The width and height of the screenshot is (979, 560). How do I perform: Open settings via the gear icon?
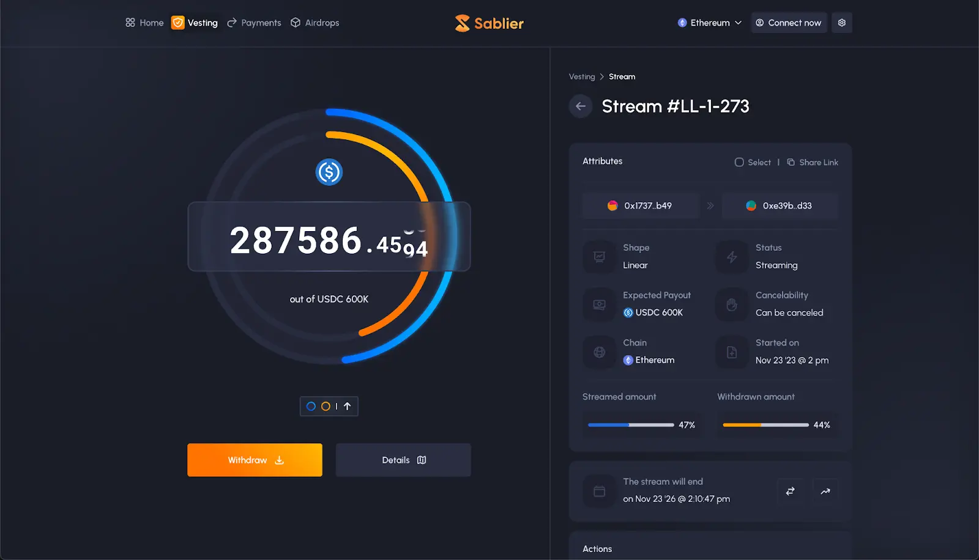[x=842, y=23]
